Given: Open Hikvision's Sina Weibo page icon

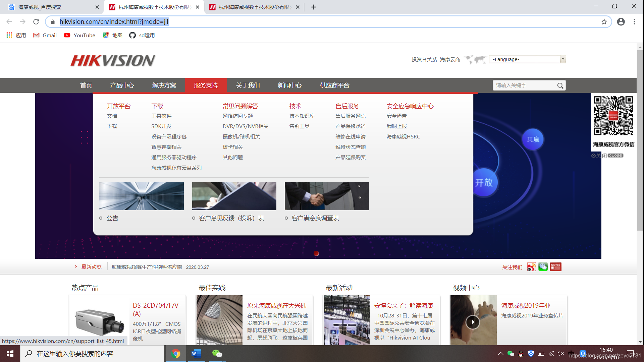Looking at the screenshot, I should coord(531,266).
